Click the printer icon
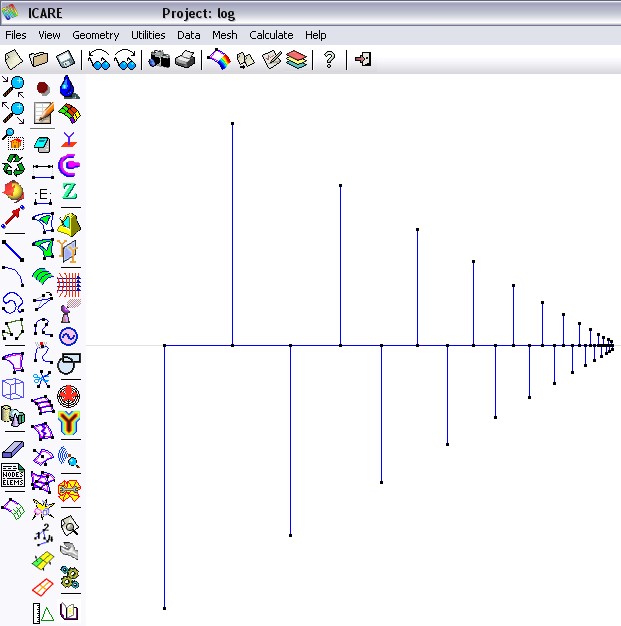621x626 pixels. click(x=185, y=60)
